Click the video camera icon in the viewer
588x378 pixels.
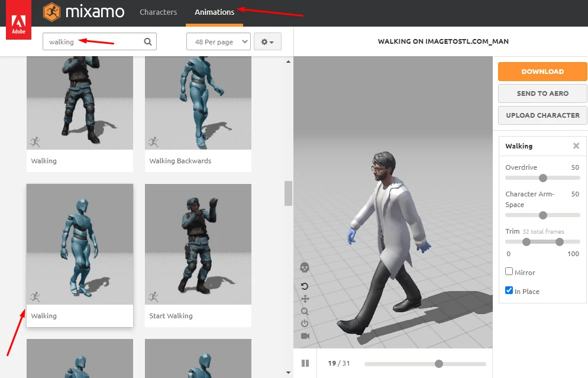[x=305, y=335]
